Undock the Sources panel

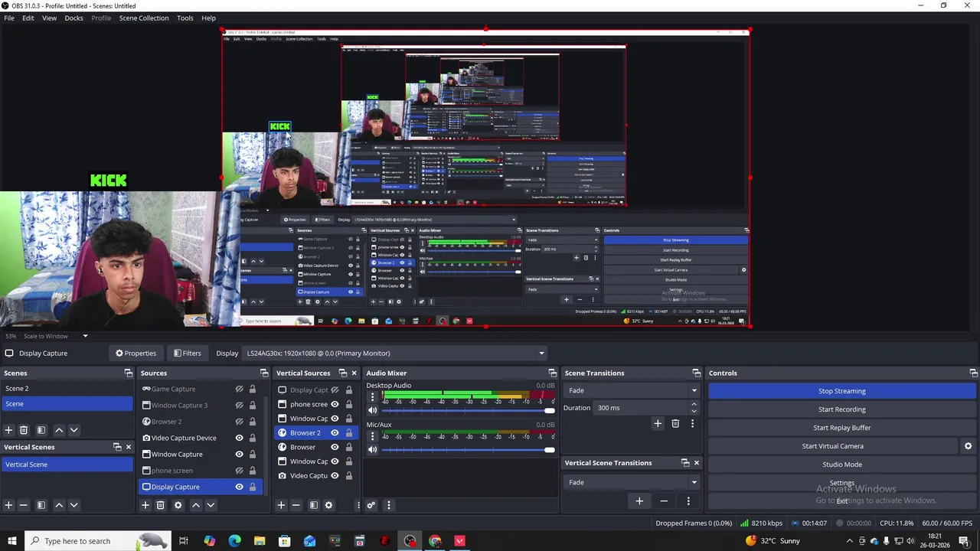264,373
